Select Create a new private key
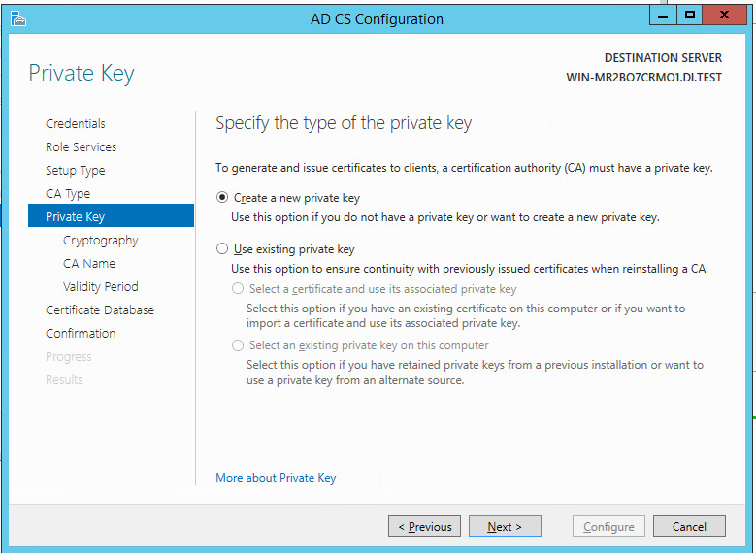The image size is (756, 553). pos(223,198)
